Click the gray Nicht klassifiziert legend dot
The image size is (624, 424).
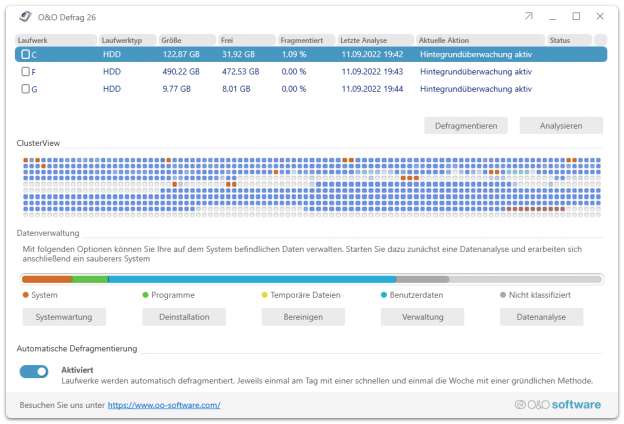[x=502, y=295]
